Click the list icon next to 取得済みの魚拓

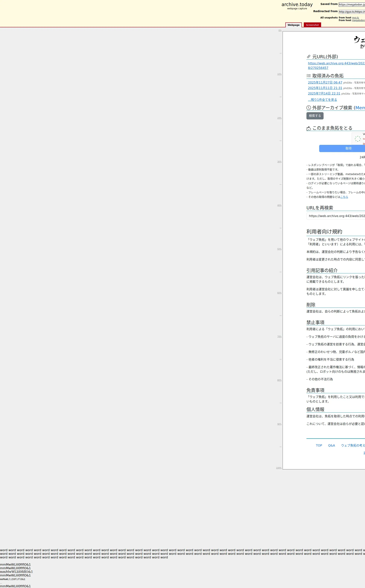[309, 76]
